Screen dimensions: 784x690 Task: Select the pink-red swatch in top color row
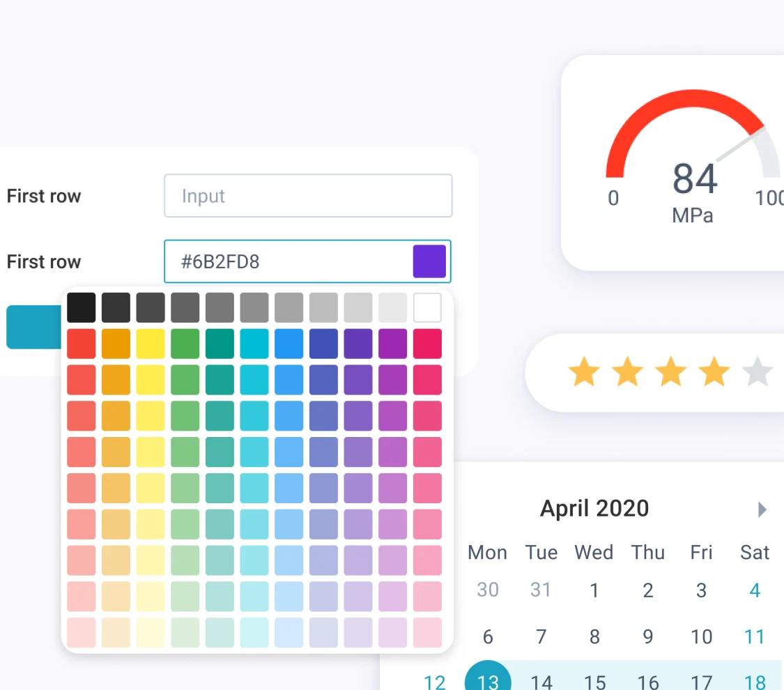point(427,344)
